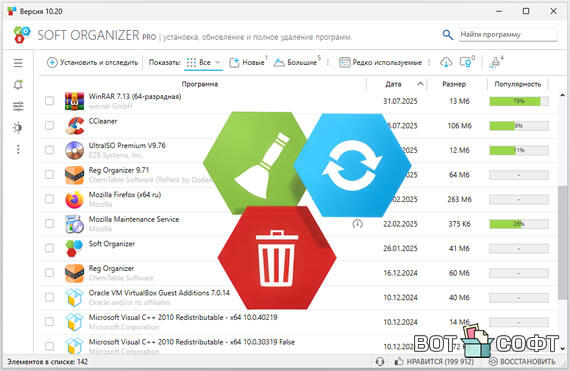Toggle the brightness theme icon
The height and width of the screenshot is (371, 570).
[18, 128]
